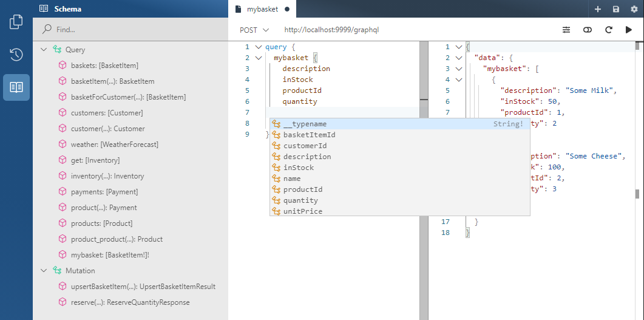Select customerId autocomplete suggestion
The height and width of the screenshot is (320, 644).
tap(399, 146)
